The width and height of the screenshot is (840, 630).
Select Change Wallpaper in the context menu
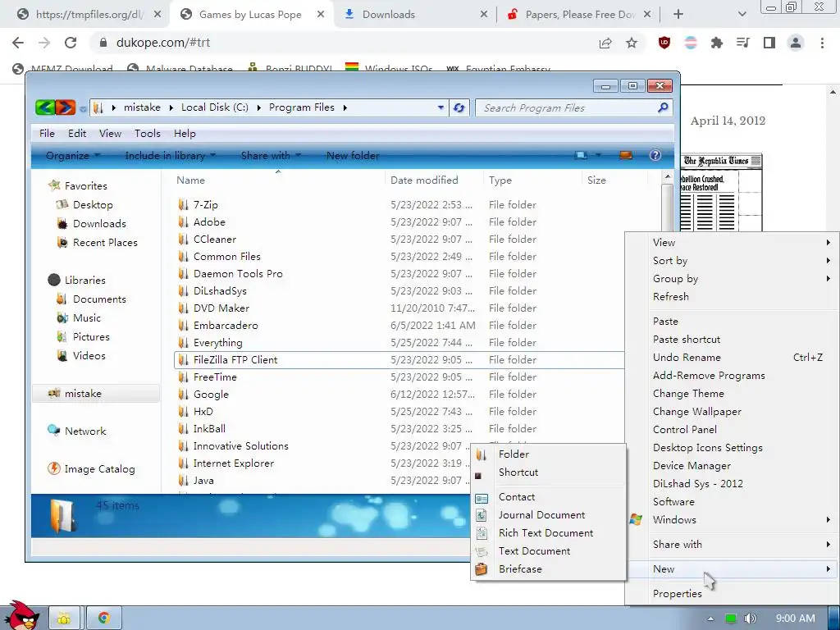pyautogui.click(x=697, y=412)
